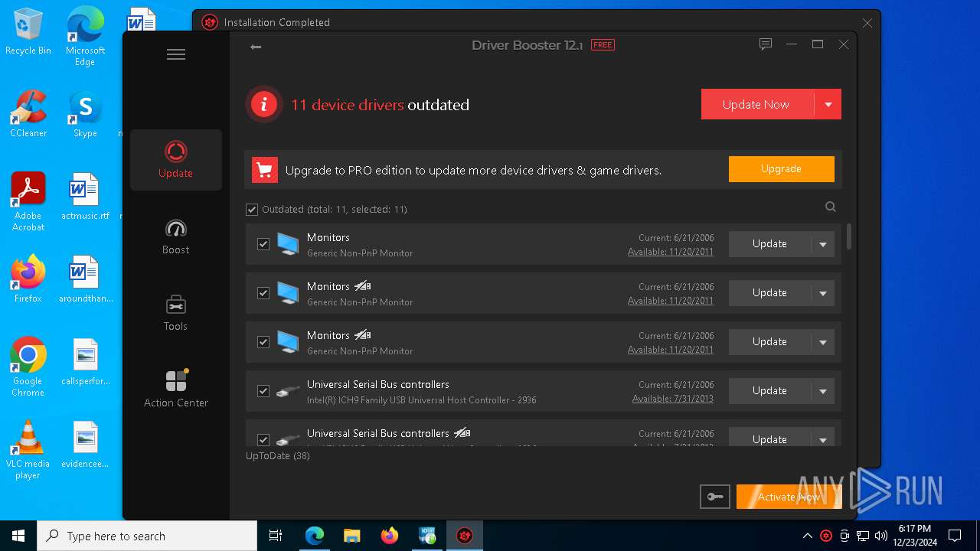Viewport: 980px width, 551px height.
Task: Uncheck USB Host Controller 2936 driver
Action: pos(263,391)
